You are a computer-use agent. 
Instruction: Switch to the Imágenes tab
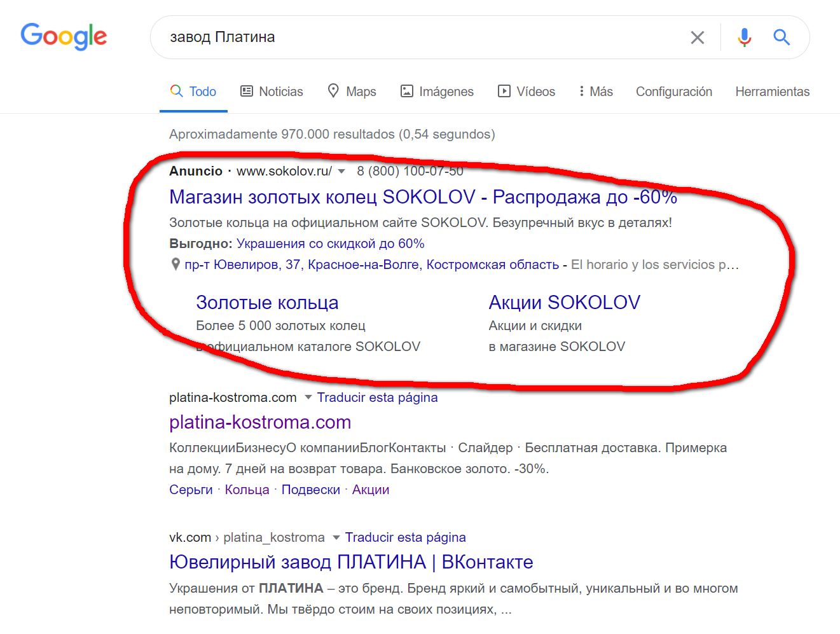437,92
